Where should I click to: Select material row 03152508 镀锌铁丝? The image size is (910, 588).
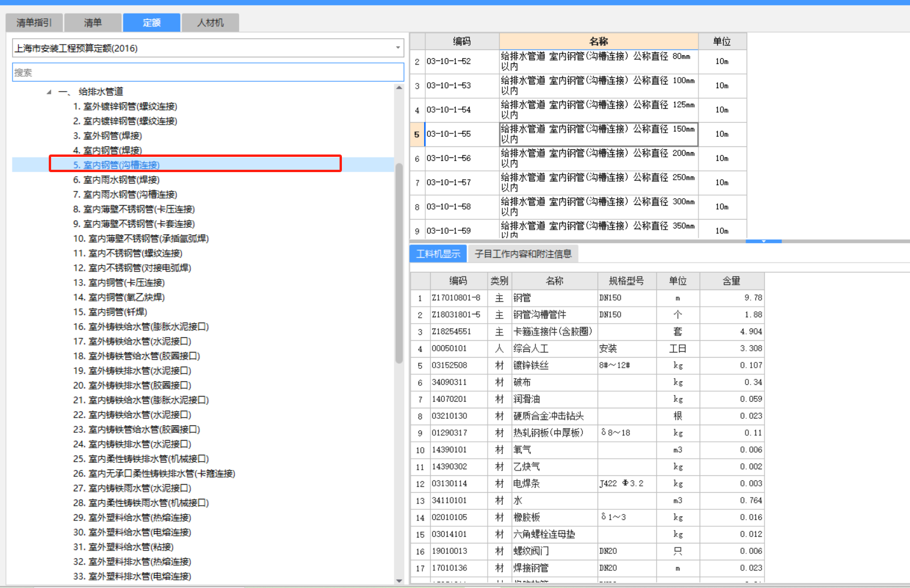tap(587, 365)
